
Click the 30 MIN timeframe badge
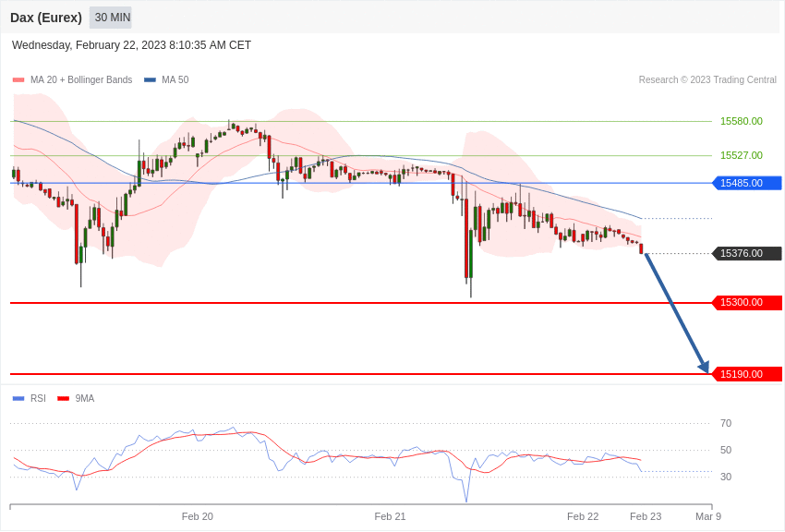111,18
